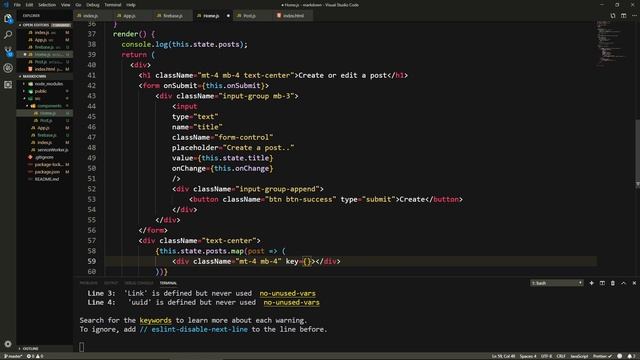Open the Manage gear menu
640x360 pixels.
8,344
